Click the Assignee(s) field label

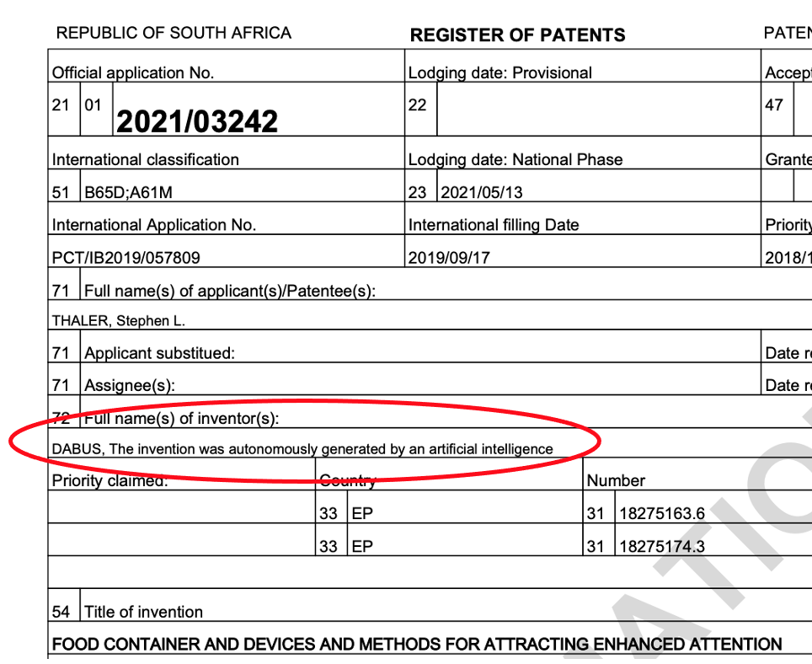pos(130,385)
